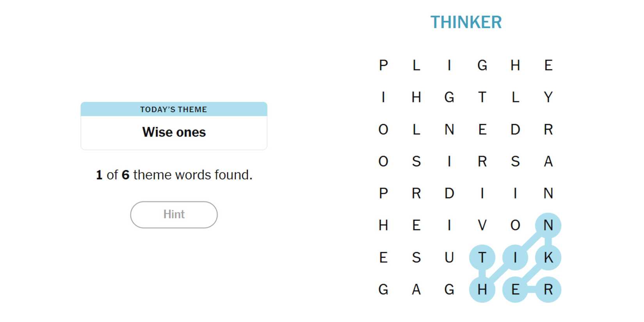
Task: Click the THINKER word title
Action: (x=466, y=22)
